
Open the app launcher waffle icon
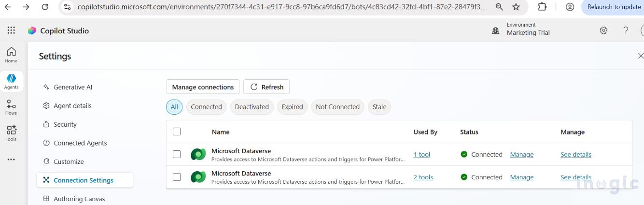click(x=11, y=30)
